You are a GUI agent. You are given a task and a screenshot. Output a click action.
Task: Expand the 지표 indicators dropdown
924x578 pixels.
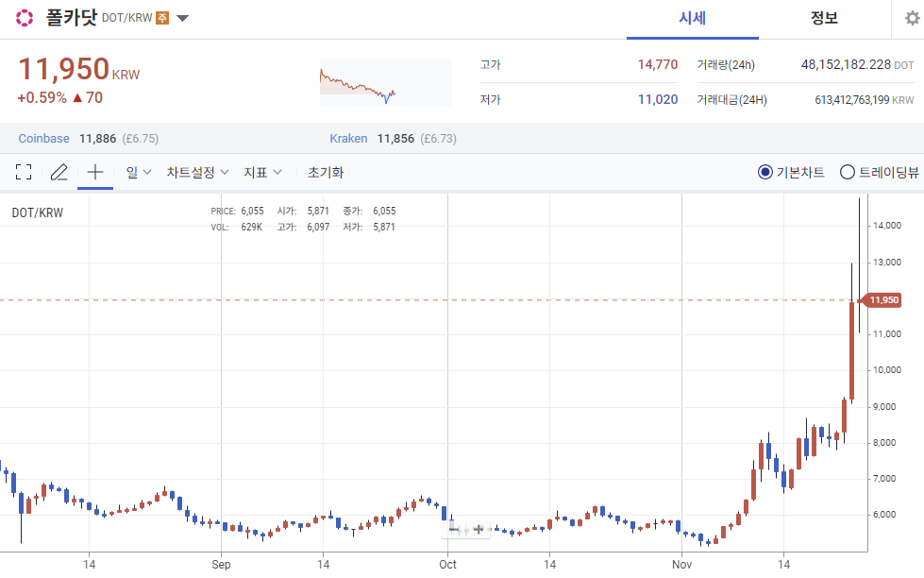coord(262,172)
